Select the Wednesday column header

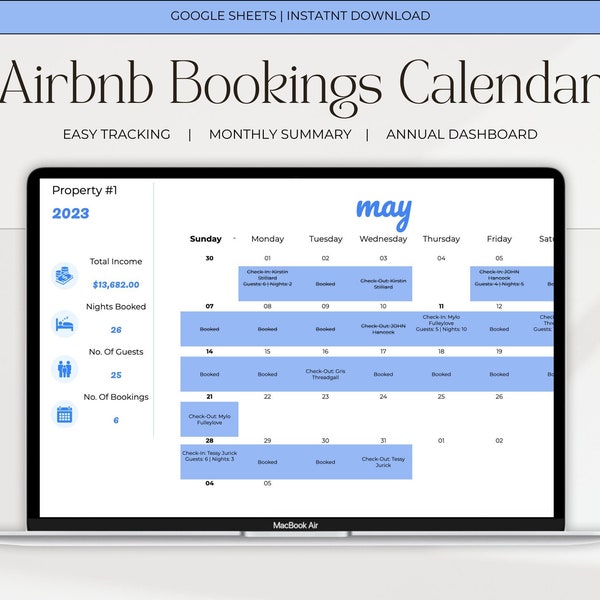coord(383,239)
